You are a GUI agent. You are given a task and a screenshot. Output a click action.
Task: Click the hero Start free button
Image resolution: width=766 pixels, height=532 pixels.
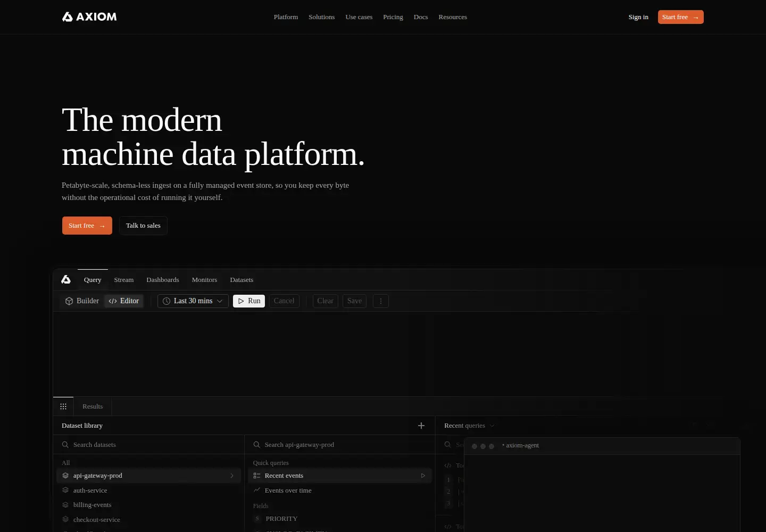coord(87,226)
